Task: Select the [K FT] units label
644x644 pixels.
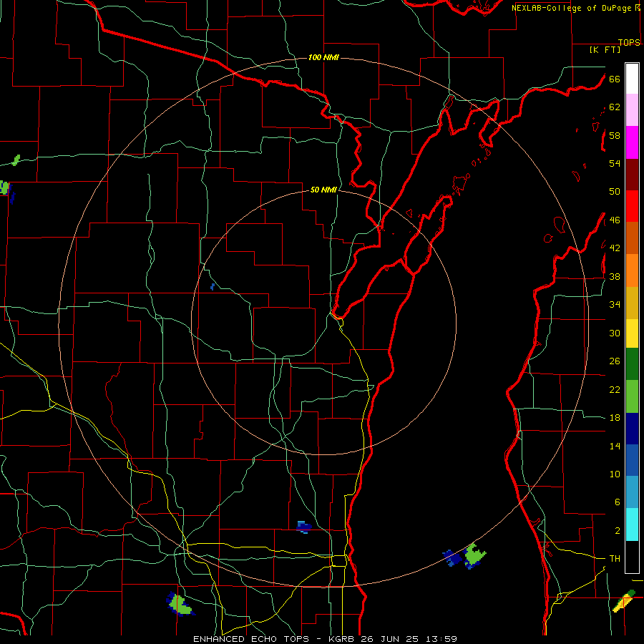Action: (605, 50)
